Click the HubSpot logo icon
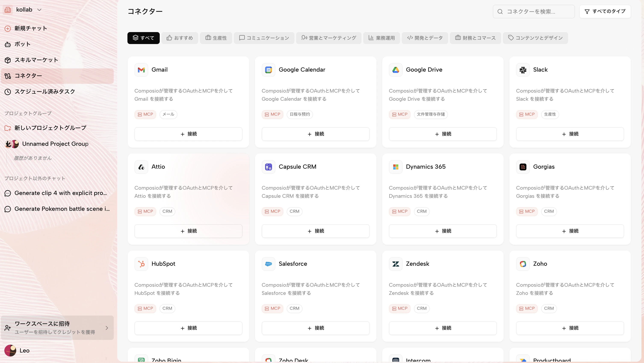Image resolution: width=644 pixels, height=363 pixels. 141,264
